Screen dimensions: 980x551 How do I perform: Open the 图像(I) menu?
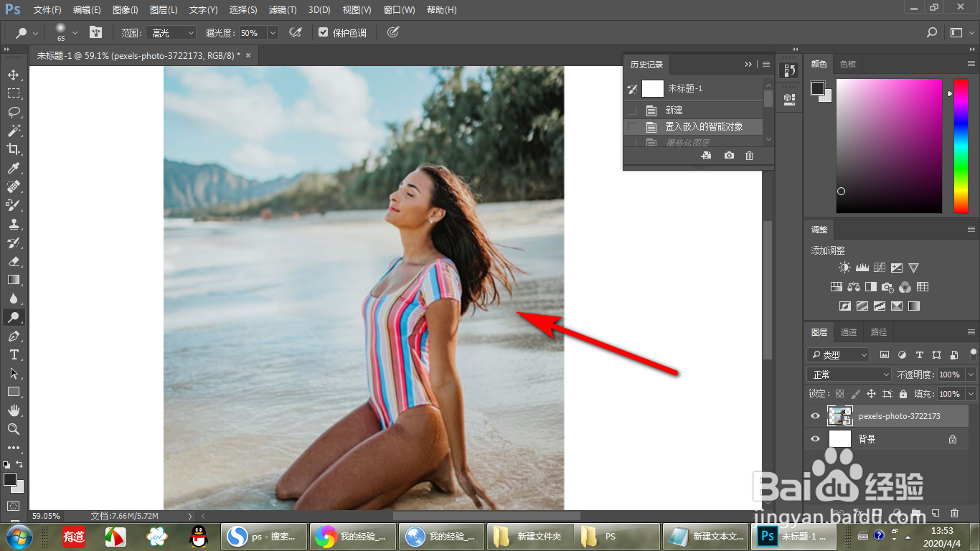pos(126,10)
